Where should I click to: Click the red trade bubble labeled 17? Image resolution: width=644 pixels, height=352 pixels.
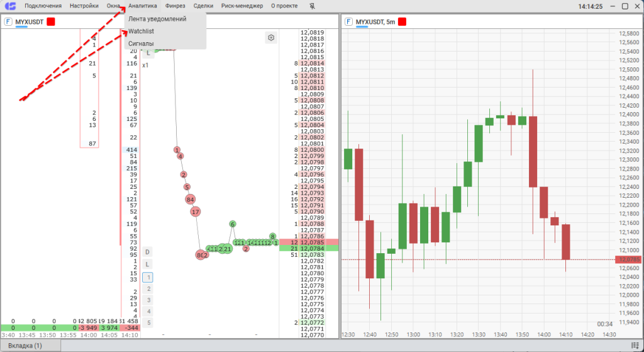pyautogui.click(x=196, y=212)
